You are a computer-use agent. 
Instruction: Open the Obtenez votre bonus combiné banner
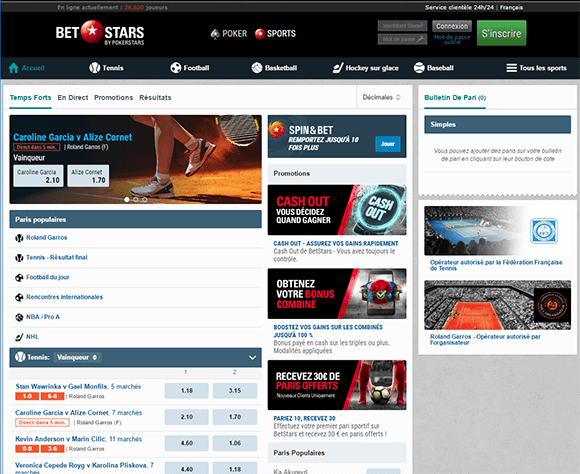click(x=337, y=294)
